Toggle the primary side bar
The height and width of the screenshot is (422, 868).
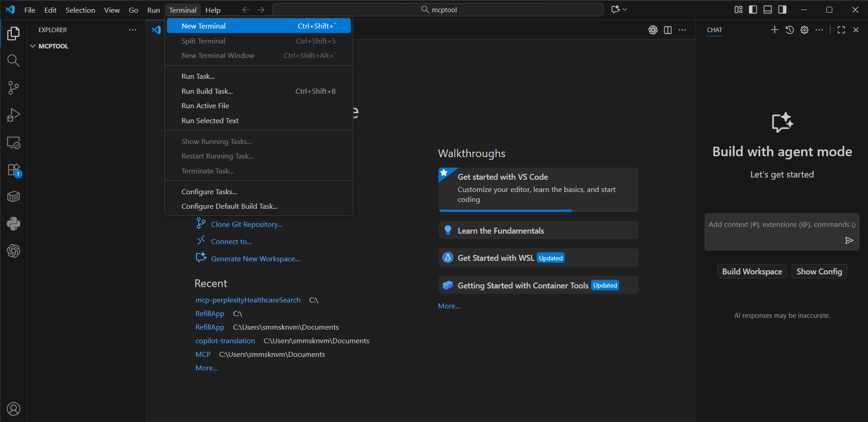pos(753,10)
